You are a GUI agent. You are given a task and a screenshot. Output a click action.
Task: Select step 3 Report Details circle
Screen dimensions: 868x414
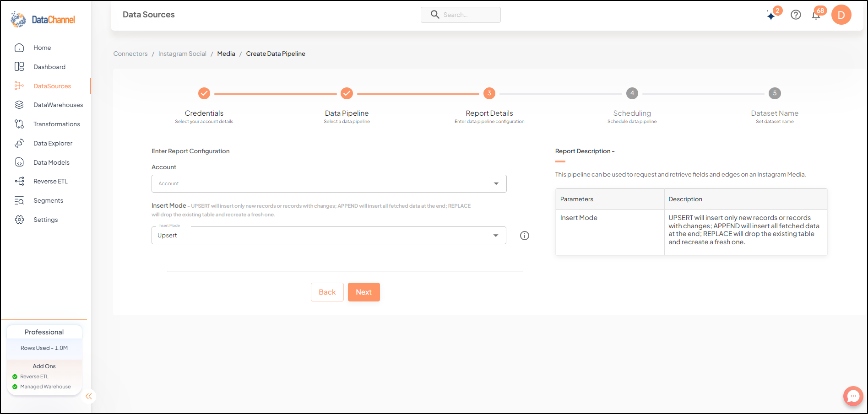pos(489,93)
